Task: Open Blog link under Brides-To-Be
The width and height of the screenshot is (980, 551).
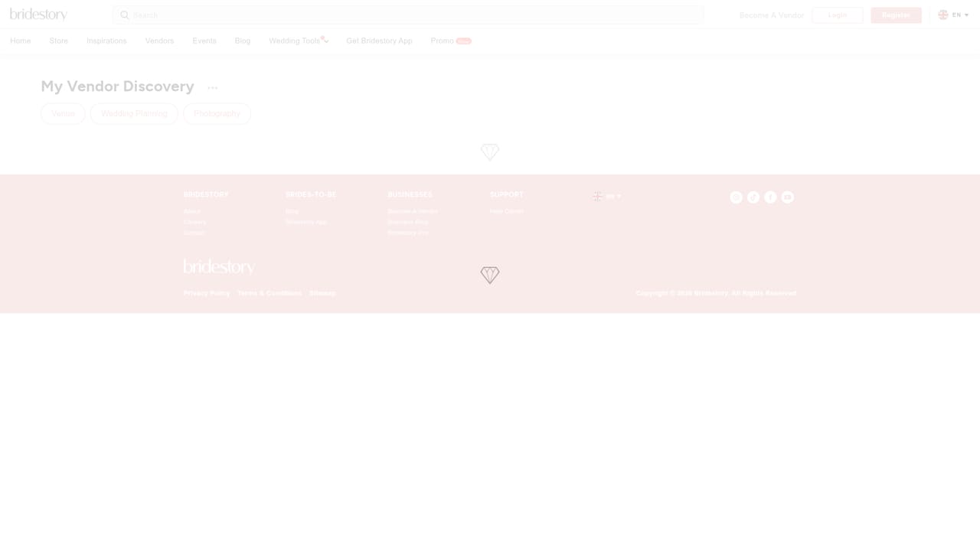Action: click(x=292, y=211)
